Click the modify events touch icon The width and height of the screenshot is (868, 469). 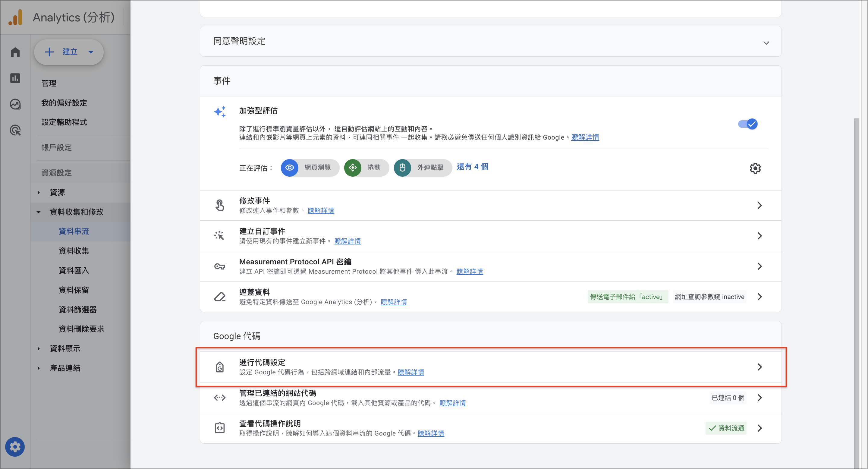(220, 205)
